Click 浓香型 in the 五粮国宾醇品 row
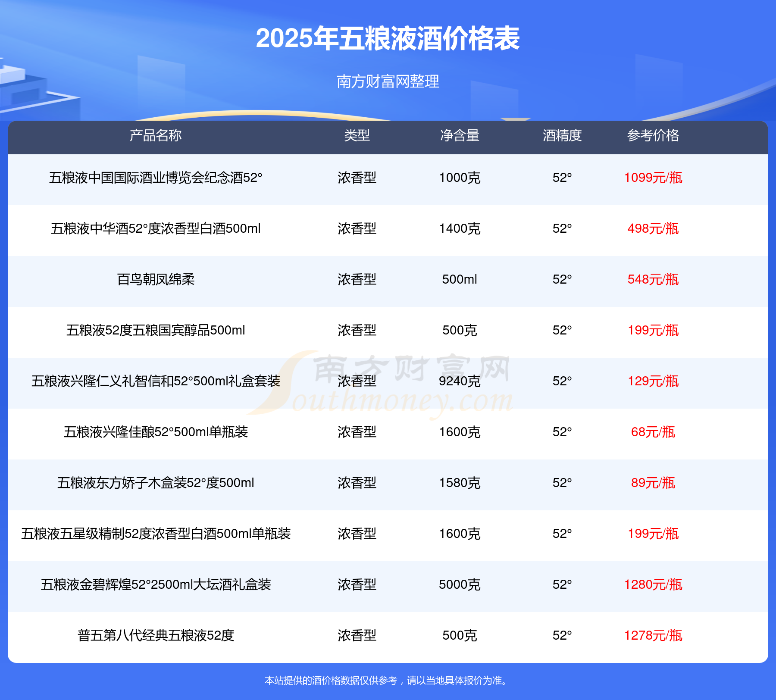Image resolution: width=776 pixels, height=700 pixels. [x=357, y=330]
